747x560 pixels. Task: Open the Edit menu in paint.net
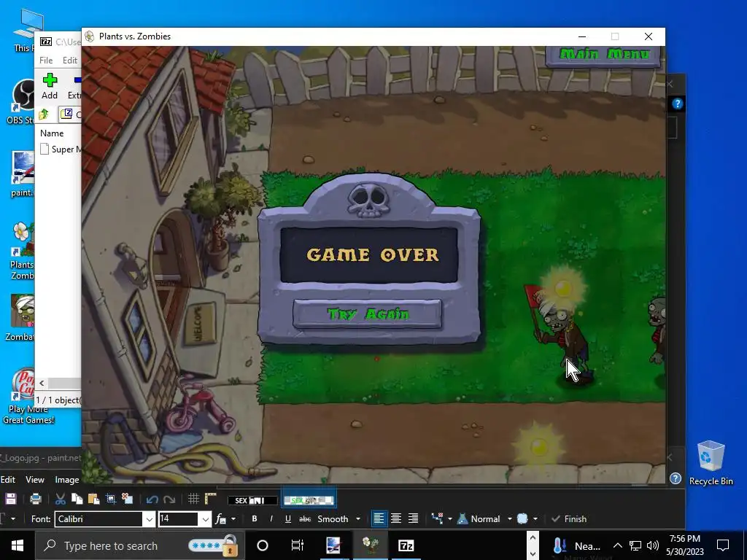(7, 480)
